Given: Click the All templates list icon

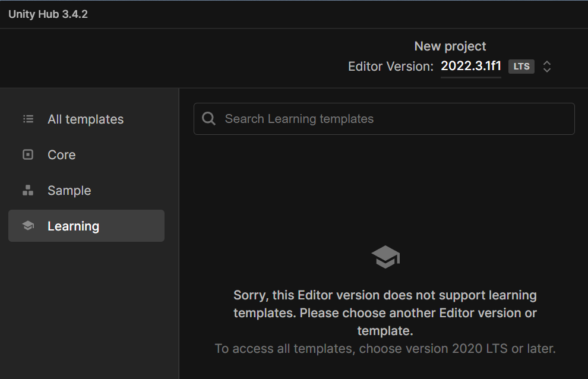Looking at the screenshot, I should pyautogui.click(x=28, y=119).
